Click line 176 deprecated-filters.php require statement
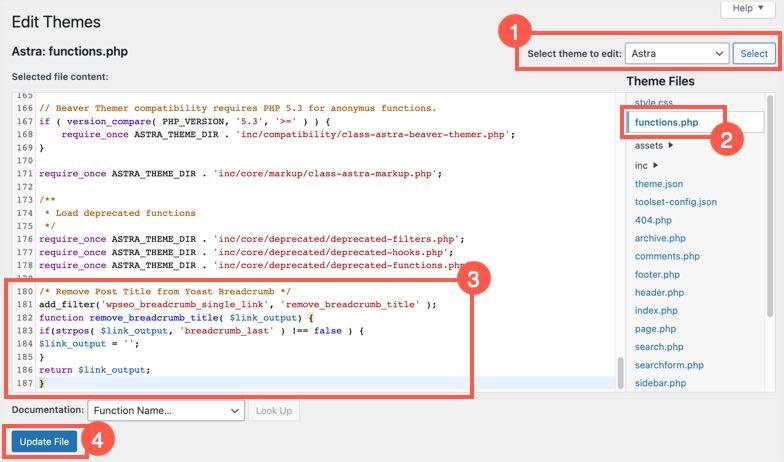Image resolution: width=784 pixels, height=462 pixels. tap(252, 239)
